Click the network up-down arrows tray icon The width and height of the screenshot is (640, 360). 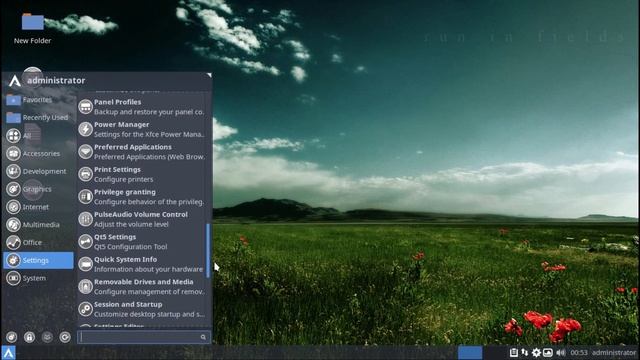point(524,352)
